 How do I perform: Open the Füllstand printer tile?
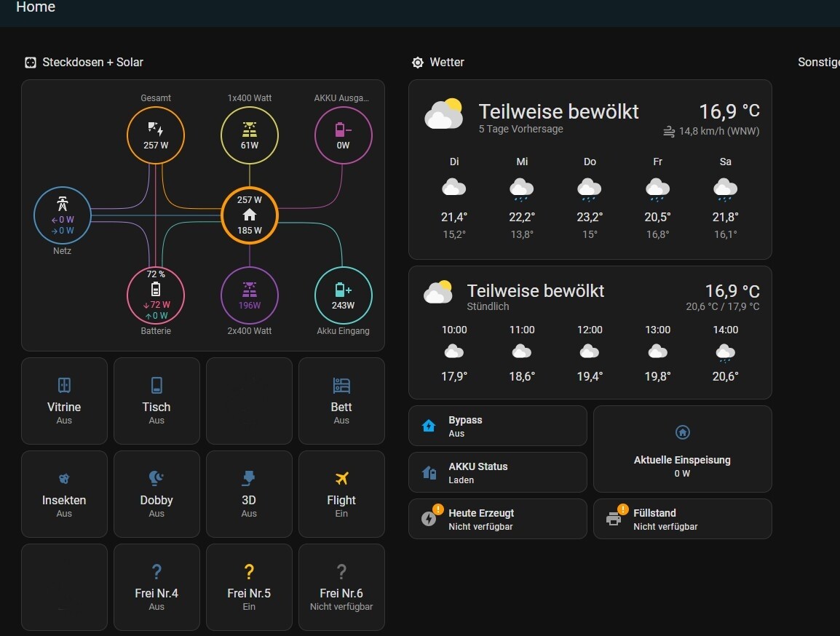coord(683,519)
